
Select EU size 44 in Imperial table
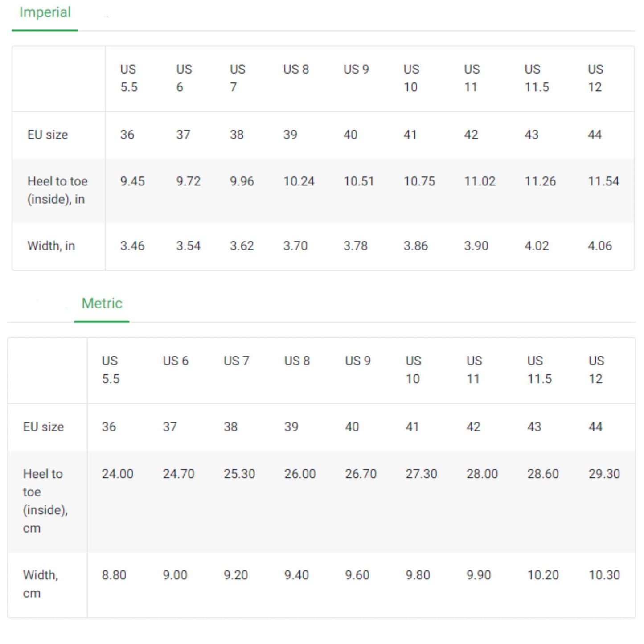point(596,135)
